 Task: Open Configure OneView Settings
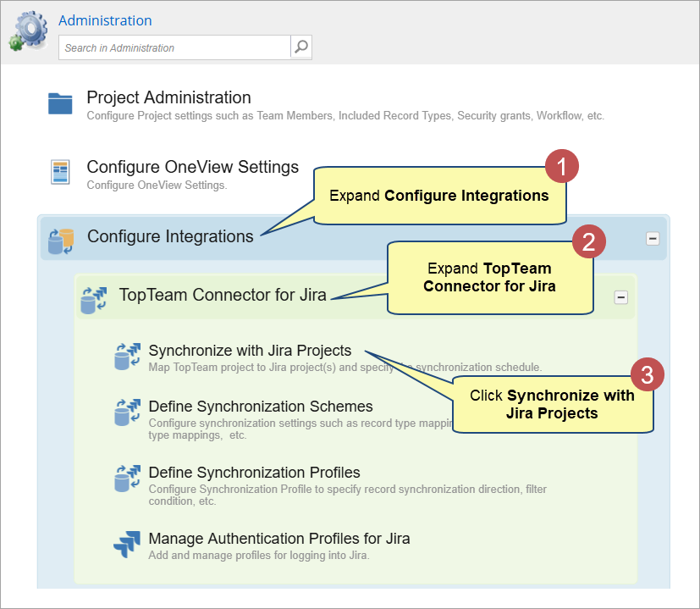pyautogui.click(x=192, y=167)
